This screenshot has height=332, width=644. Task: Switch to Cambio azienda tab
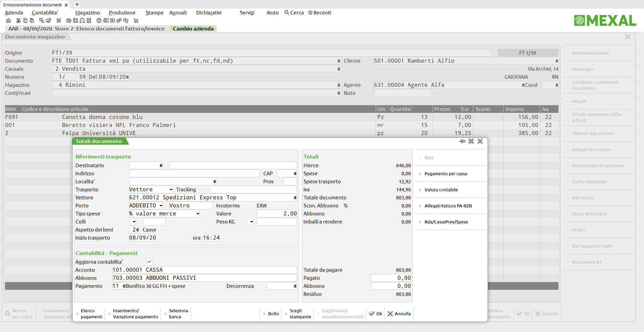193,29
